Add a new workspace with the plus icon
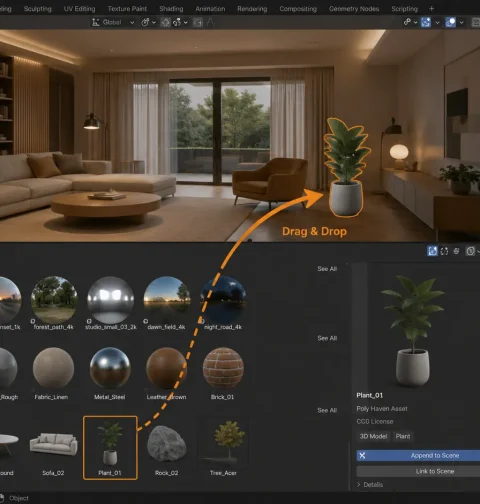This screenshot has width=480, height=504. point(431,9)
